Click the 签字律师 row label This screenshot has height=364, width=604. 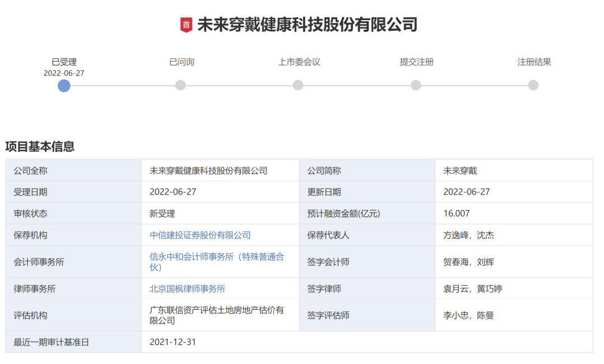pyautogui.click(x=324, y=289)
